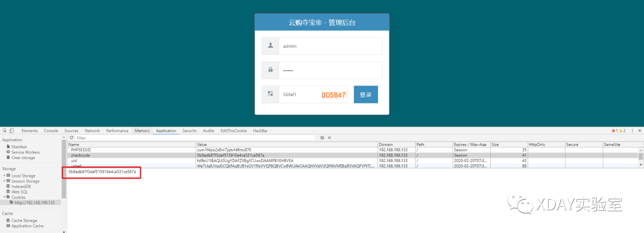Click the delete selected cookie X icon
Image resolution: width=644 pixels, height=233 pixels.
coord(329,138)
